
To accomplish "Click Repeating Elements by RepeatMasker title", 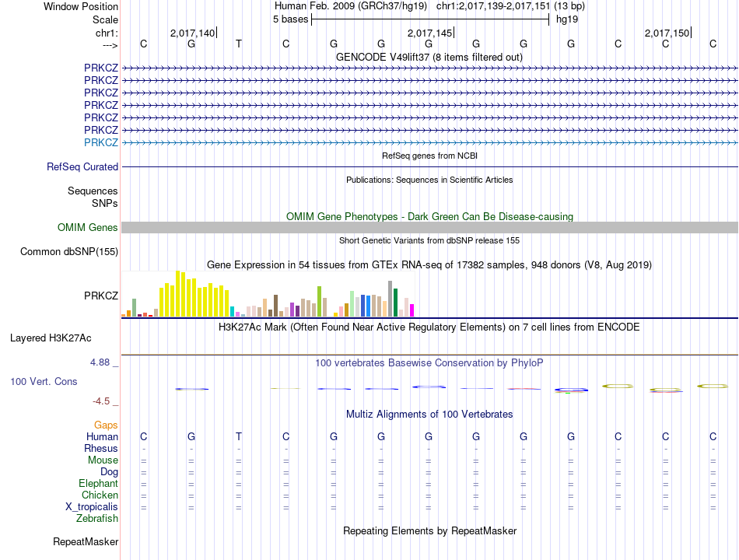I will pos(429,530).
